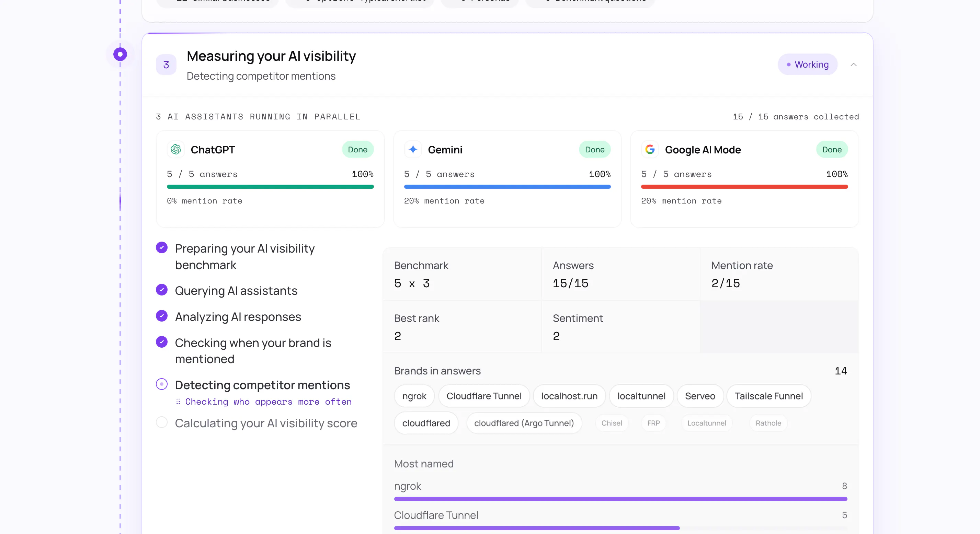Click the step 3 number badge
Image resolution: width=980 pixels, height=534 pixels.
pos(166,65)
